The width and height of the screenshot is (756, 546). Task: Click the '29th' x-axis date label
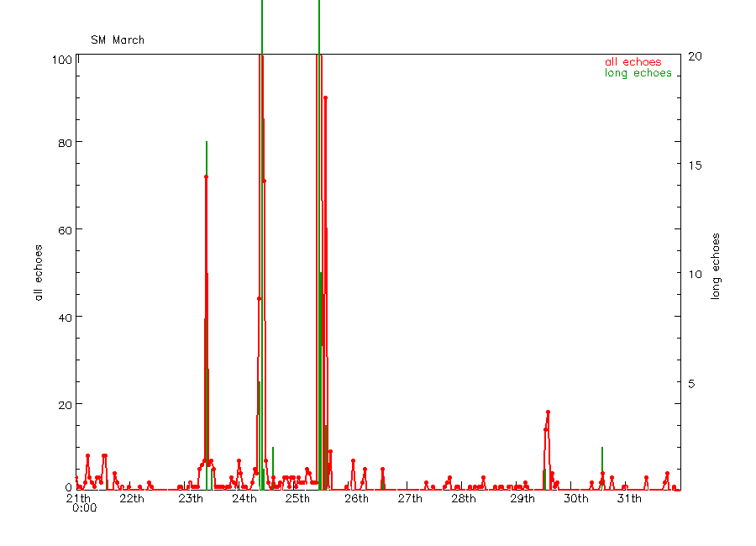coord(522,498)
